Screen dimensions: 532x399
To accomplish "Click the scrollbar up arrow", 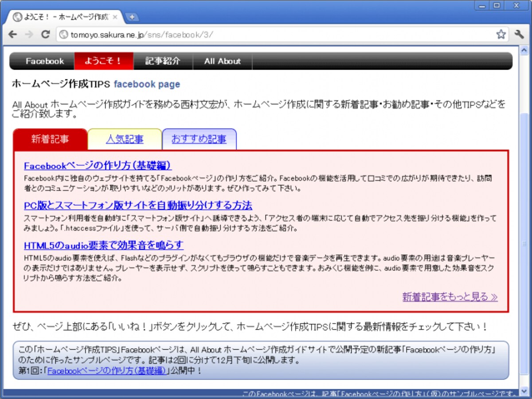I will coord(524,49).
